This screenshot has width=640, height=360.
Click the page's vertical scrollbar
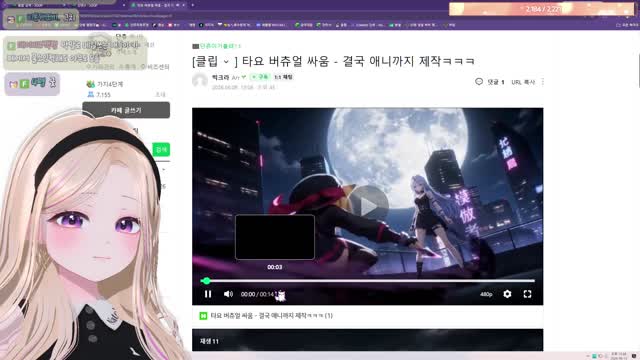638,70
